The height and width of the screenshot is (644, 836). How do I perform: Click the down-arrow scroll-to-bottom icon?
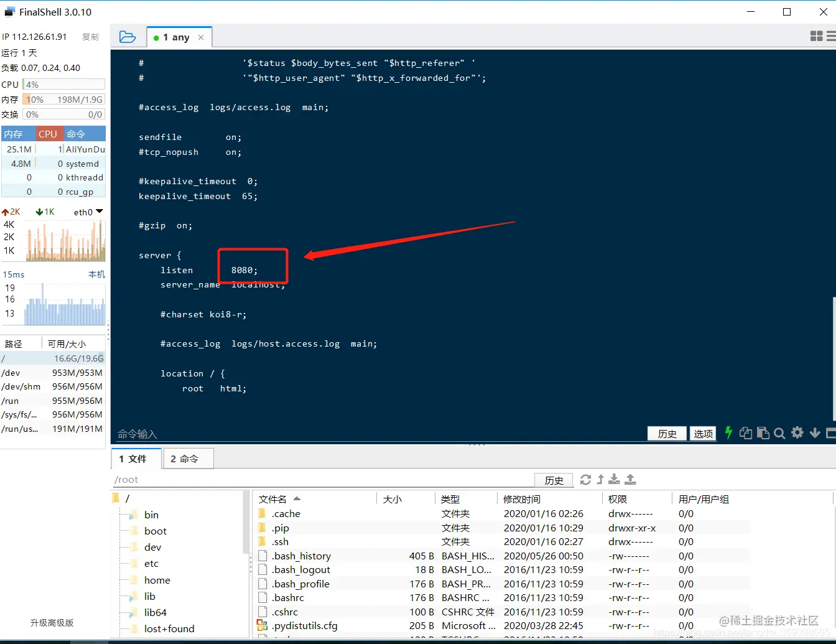click(x=815, y=433)
